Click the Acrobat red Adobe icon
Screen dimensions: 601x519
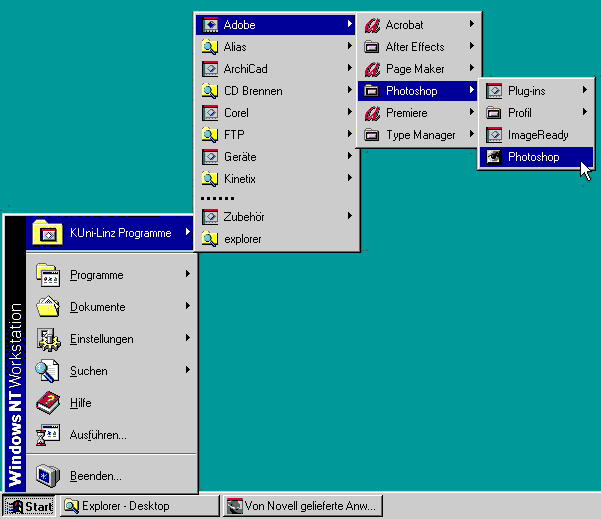coord(372,25)
